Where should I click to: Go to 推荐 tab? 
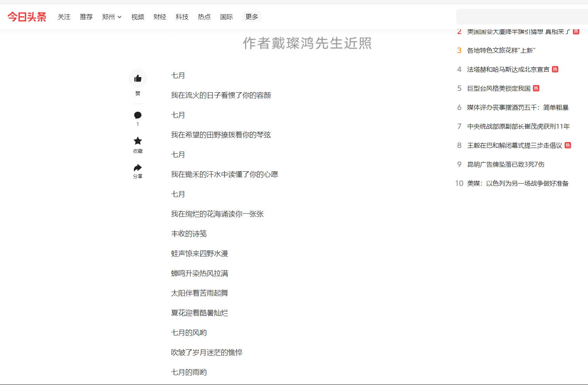tap(86, 17)
